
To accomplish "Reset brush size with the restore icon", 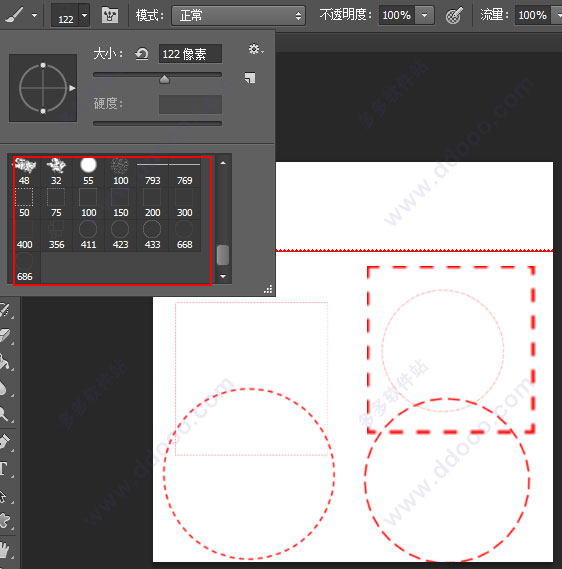I will pyautogui.click(x=142, y=54).
